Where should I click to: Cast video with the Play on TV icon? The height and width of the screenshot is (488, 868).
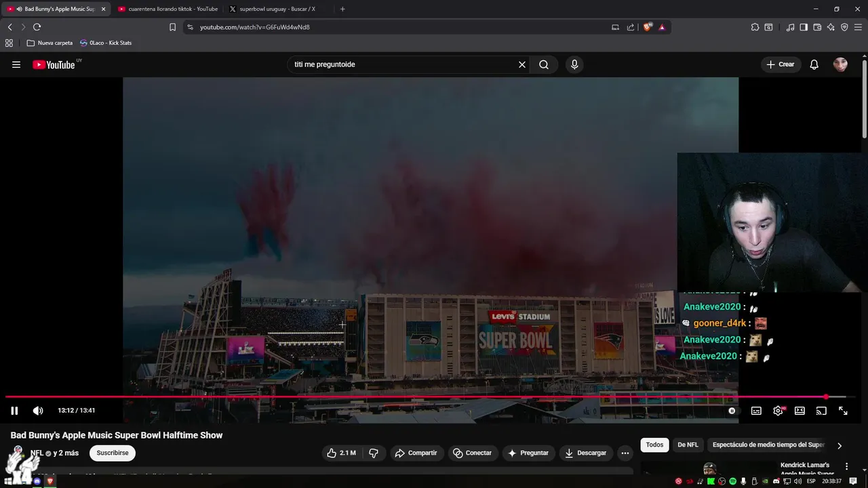821,411
